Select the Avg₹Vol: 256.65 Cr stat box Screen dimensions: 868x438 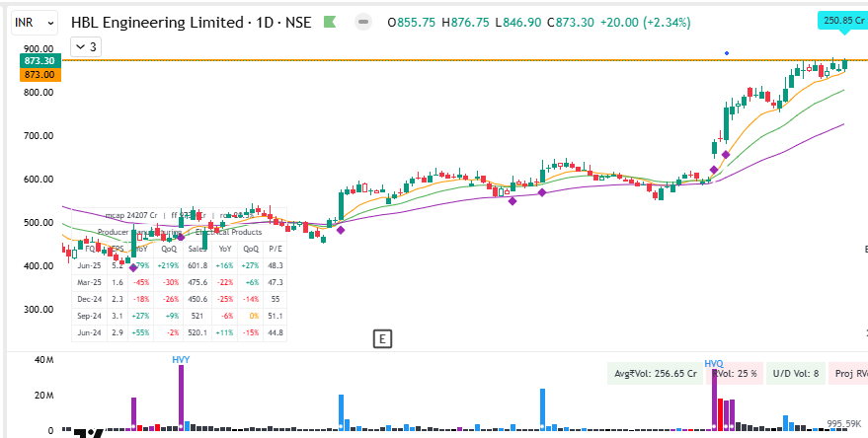(x=656, y=373)
